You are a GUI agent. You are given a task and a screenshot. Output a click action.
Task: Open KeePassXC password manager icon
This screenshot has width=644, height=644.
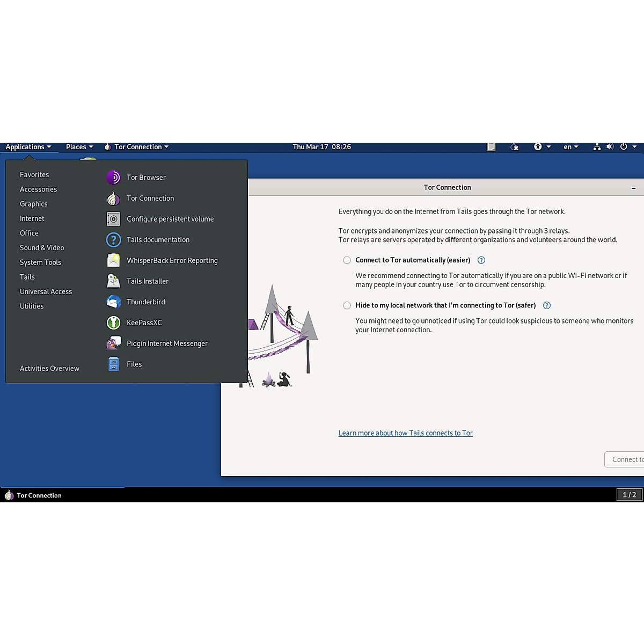113,323
